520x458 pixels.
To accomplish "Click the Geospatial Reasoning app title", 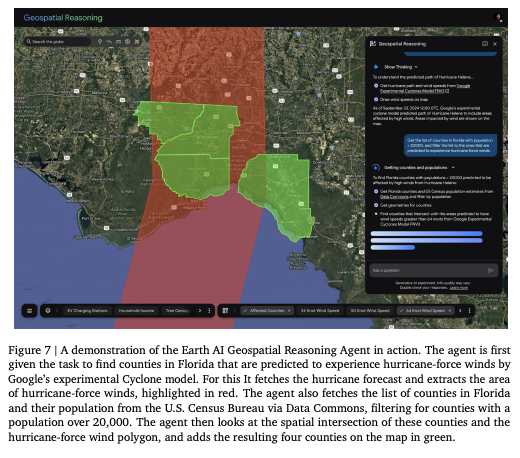I will (63, 18).
